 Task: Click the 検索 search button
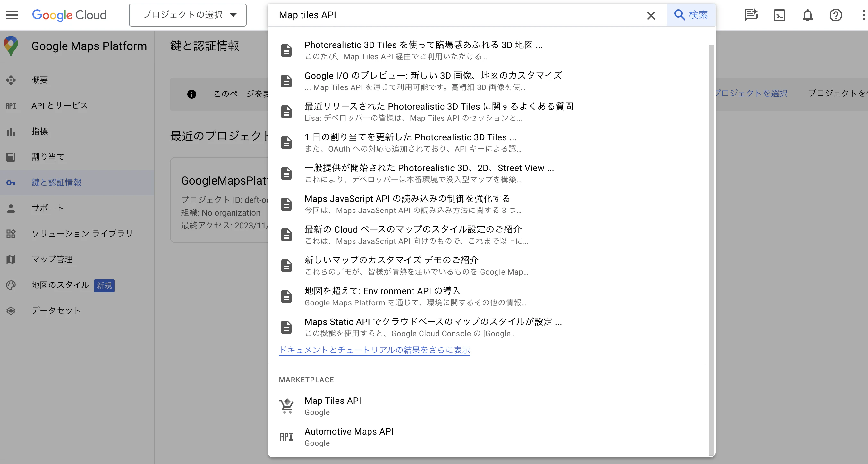point(691,15)
